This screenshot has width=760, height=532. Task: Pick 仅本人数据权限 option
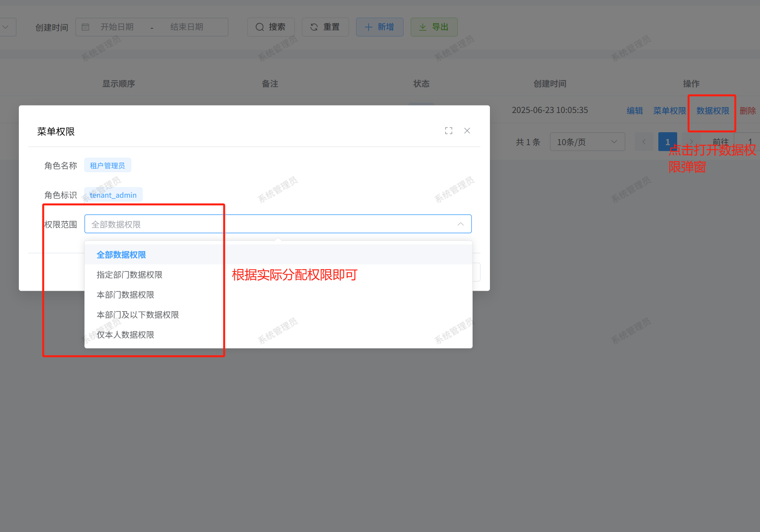pos(125,335)
